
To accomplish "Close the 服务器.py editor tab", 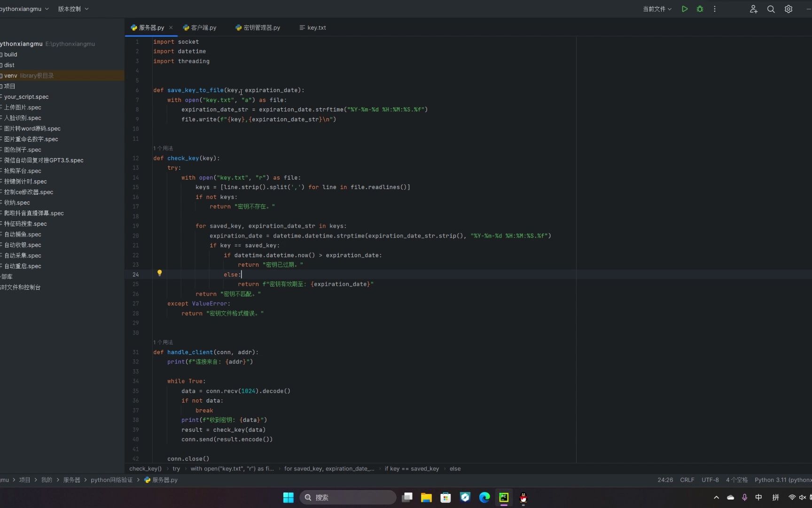I will [x=171, y=28].
